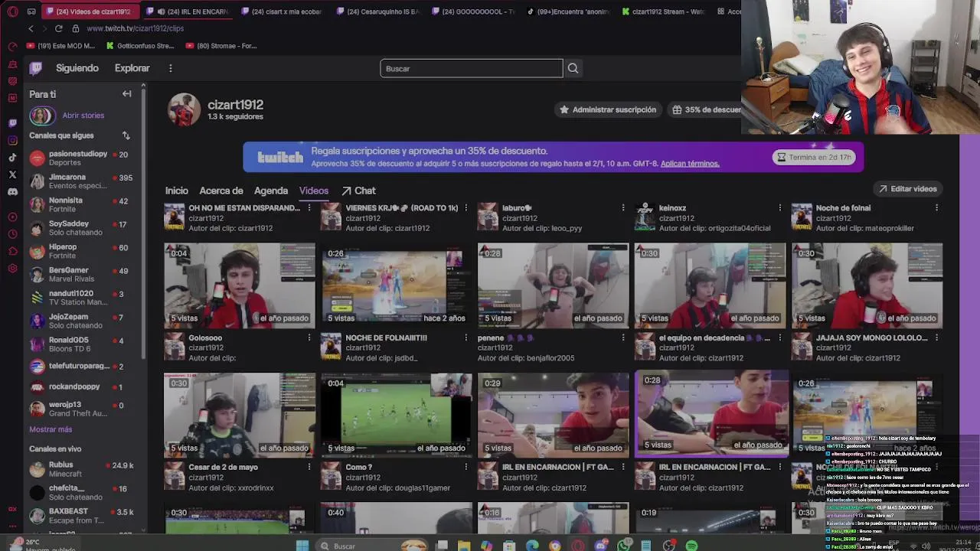Play the Golosooo clip thumbnail
This screenshot has width=980, height=551.
pyautogui.click(x=240, y=285)
